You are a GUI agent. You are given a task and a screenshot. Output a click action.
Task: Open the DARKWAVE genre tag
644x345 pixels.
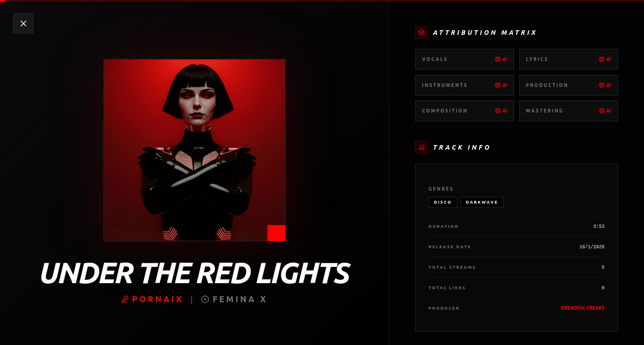[482, 202]
